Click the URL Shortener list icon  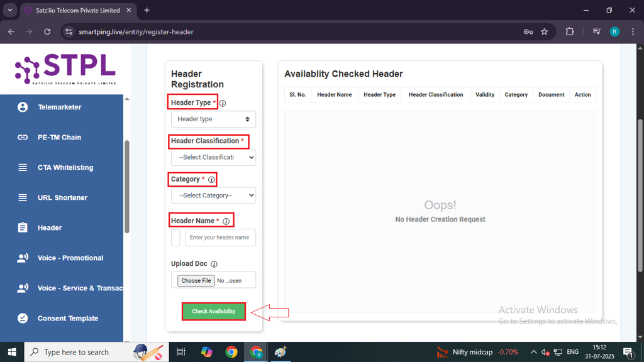coord(23,198)
